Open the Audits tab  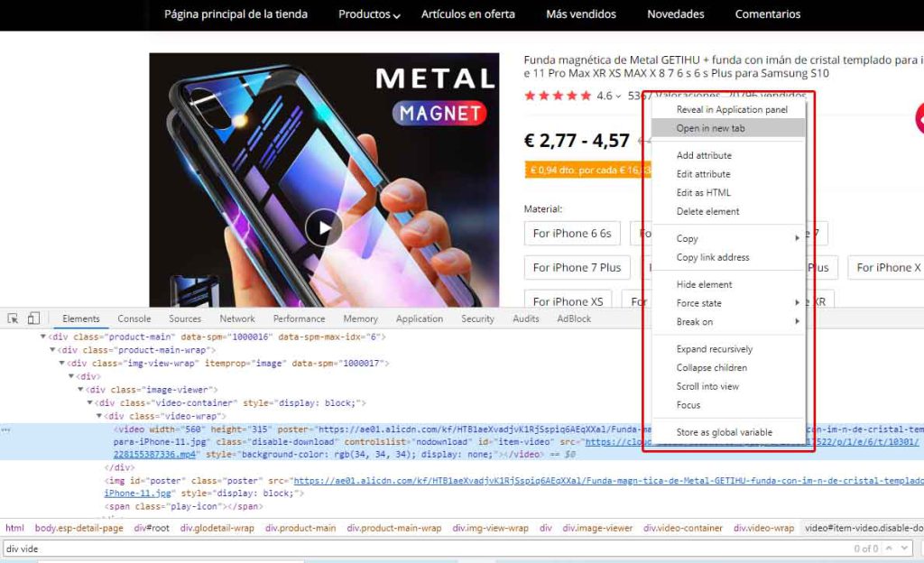click(526, 318)
